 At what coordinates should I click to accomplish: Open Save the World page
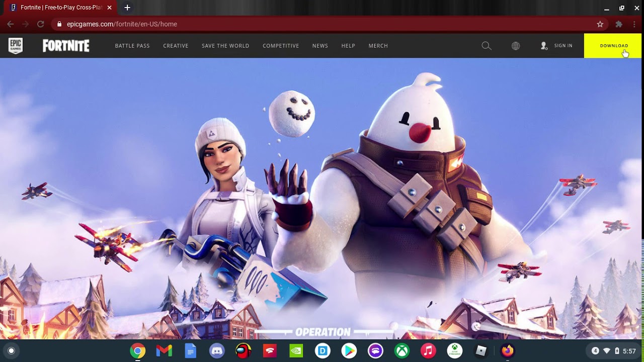tap(225, 46)
